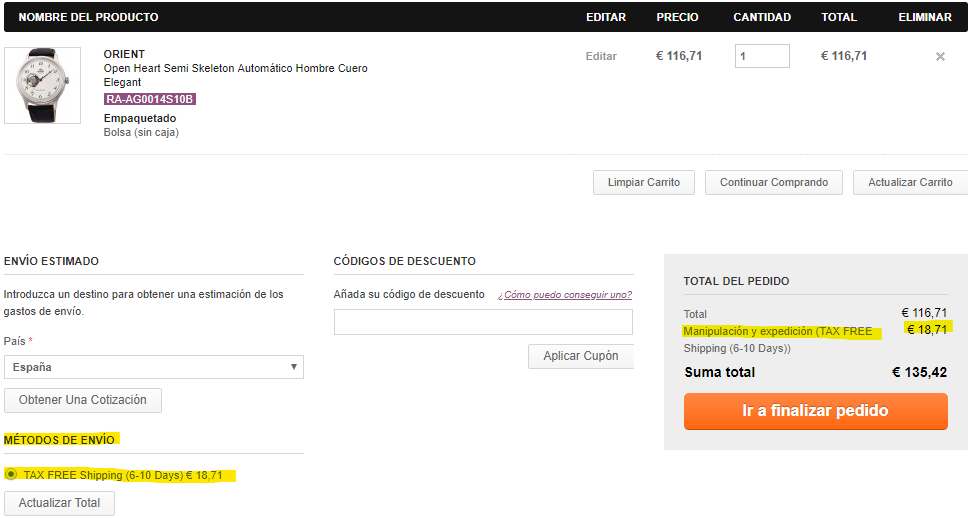Click the PRECIO column header
Viewport: 969px width, 518px height.
point(677,17)
